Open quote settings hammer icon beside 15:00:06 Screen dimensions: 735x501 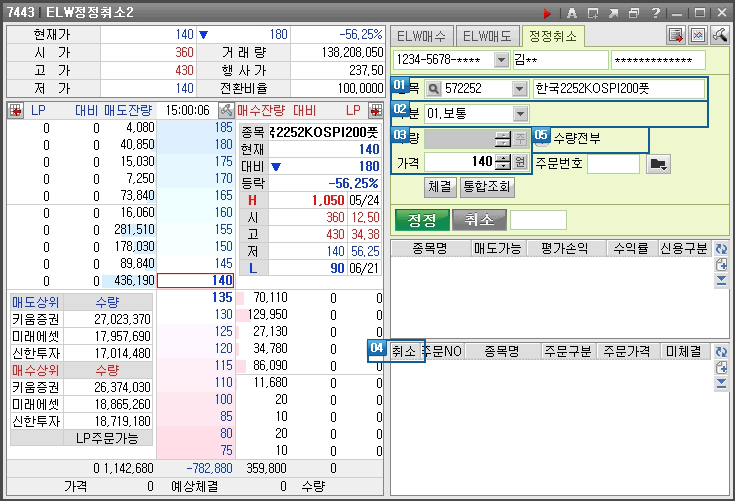point(226,111)
